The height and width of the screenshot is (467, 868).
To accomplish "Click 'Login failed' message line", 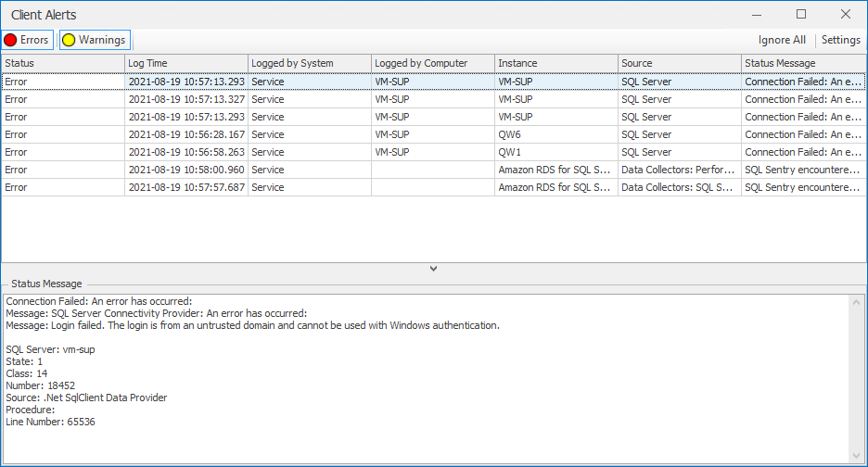I will pos(252,325).
